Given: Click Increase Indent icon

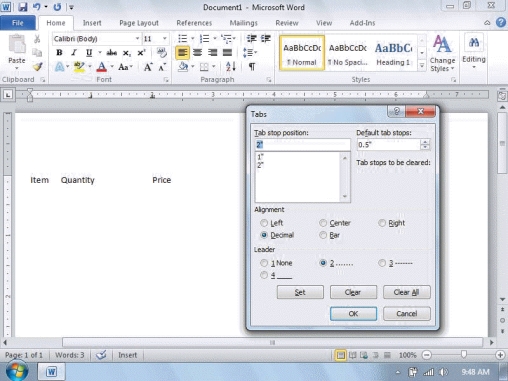Looking at the screenshot, I should click(266, 39).
